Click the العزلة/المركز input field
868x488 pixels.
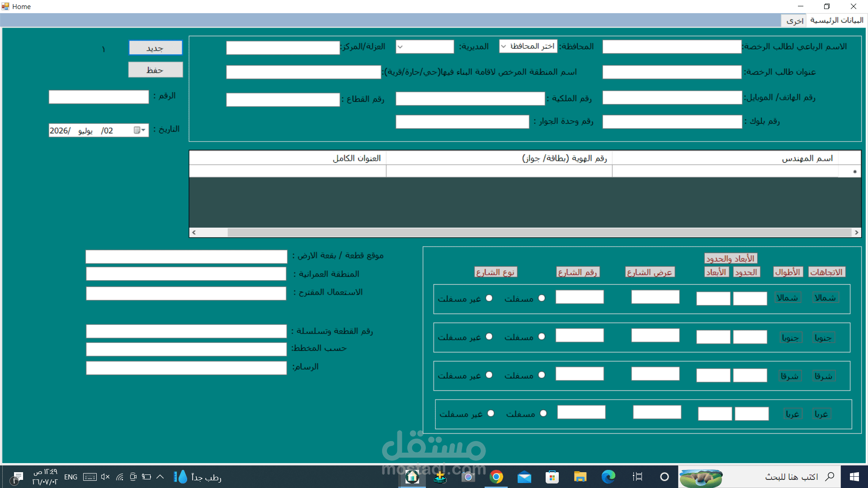[x=283, y=48]
